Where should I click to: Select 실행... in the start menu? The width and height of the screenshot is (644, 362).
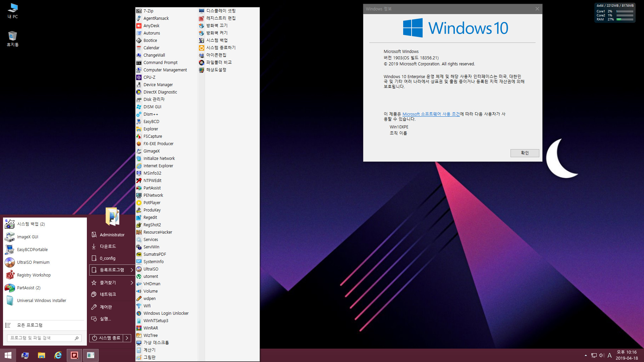click(105, 319)
